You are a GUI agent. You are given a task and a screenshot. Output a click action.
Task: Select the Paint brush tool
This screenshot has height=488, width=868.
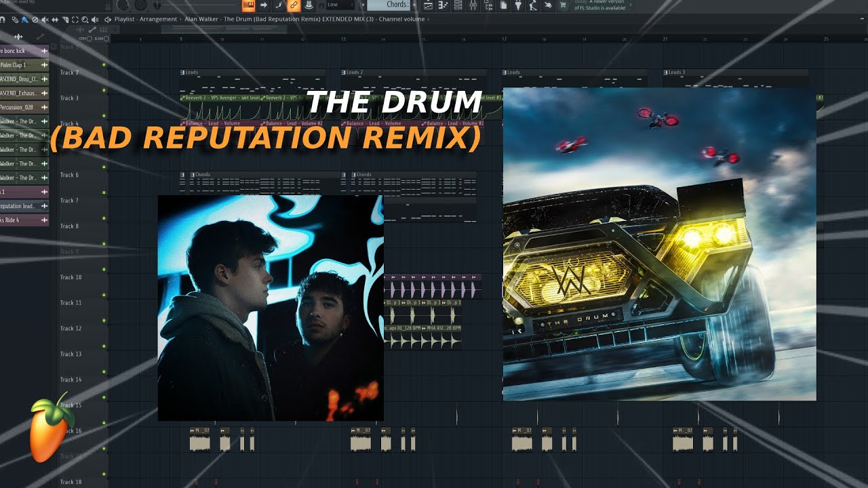24,20
